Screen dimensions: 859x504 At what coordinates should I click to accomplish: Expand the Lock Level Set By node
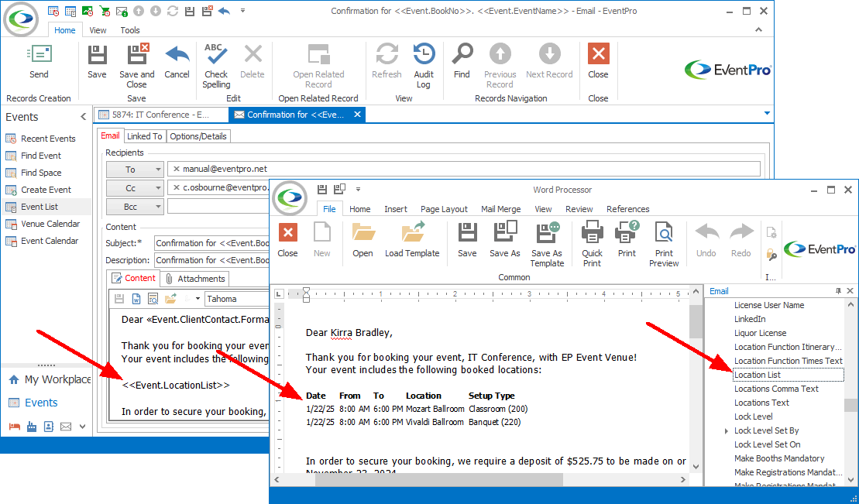tap(727, 431)
